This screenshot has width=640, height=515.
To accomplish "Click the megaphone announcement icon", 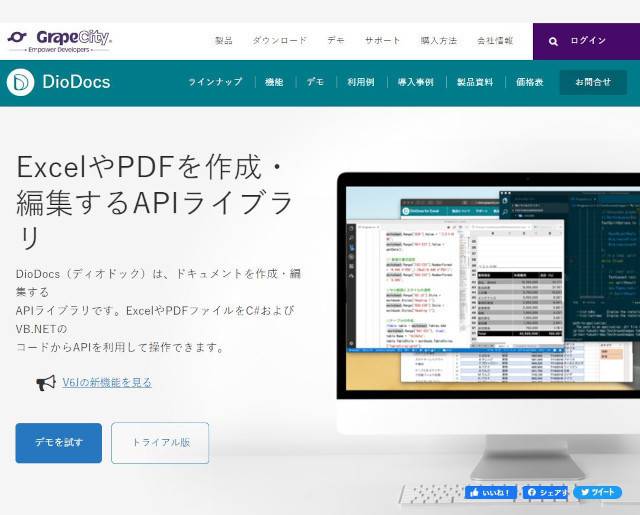I will (x=46, y=383).
